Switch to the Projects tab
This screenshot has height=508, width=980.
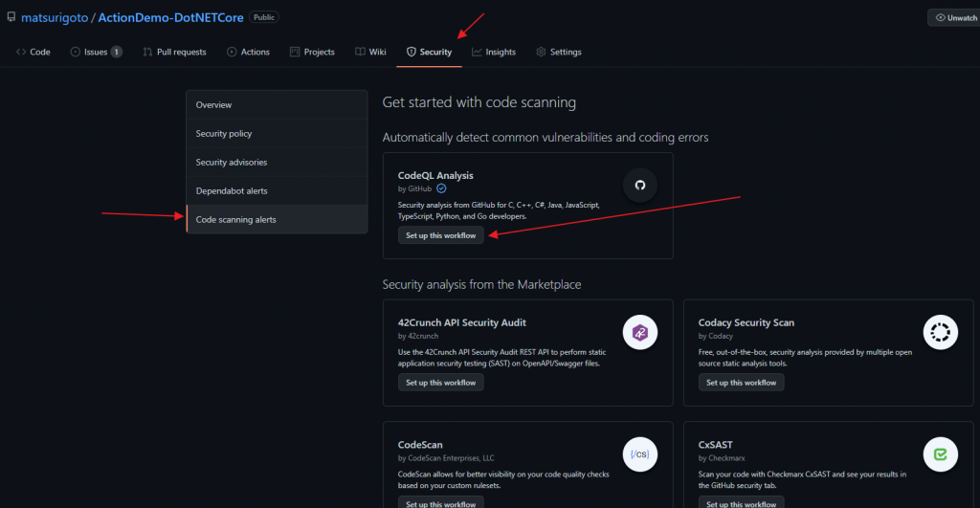pos(312,52)
